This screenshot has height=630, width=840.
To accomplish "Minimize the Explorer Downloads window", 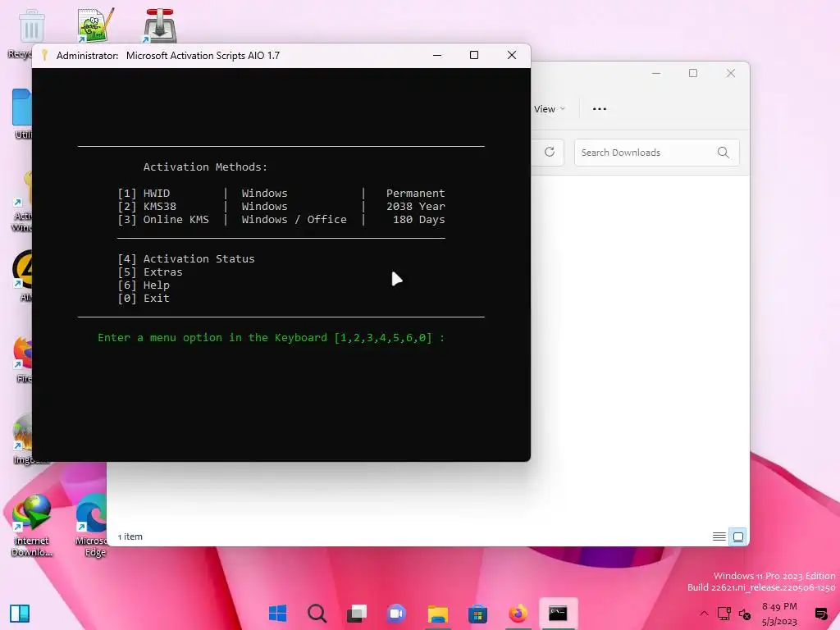I will pos(656,73).
